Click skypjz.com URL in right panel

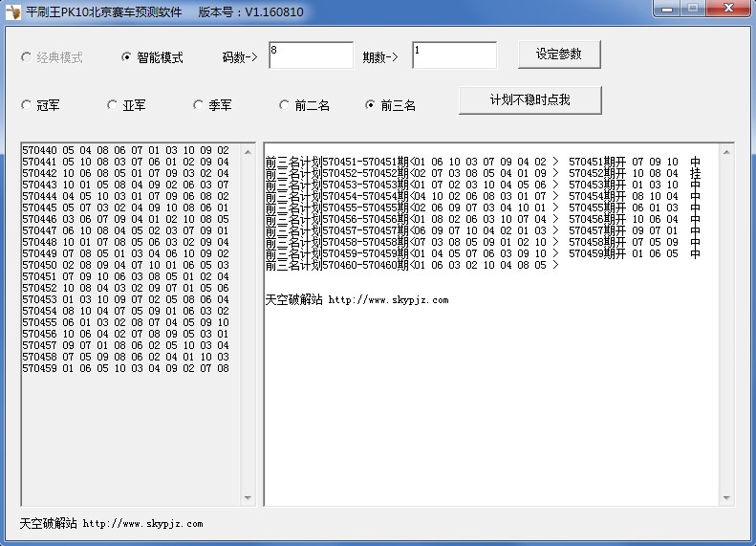388,300
